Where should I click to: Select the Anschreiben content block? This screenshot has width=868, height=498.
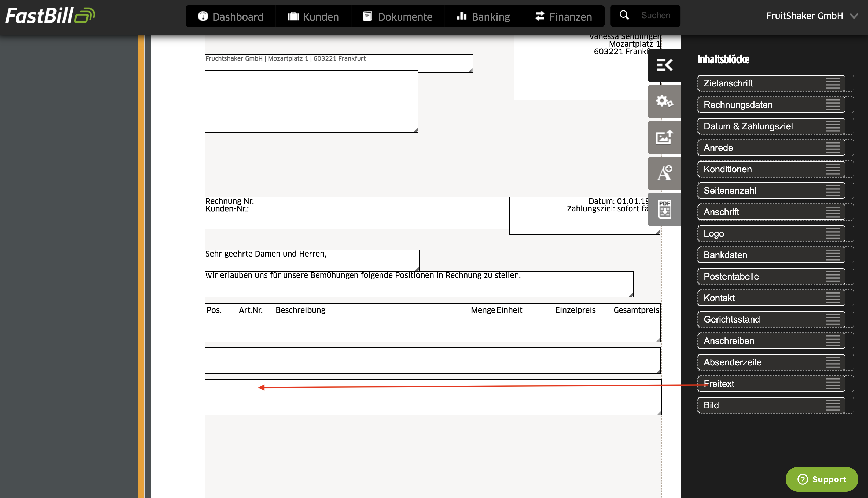[771, 341]
